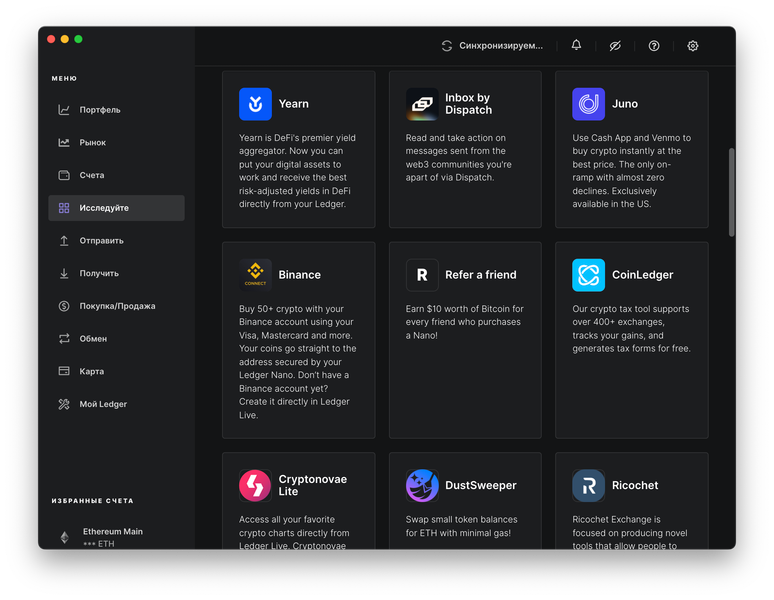Click the CoinLedger logo icon
Image resolution: width=774 pixels, height=600 pixels.
point(588,275)
